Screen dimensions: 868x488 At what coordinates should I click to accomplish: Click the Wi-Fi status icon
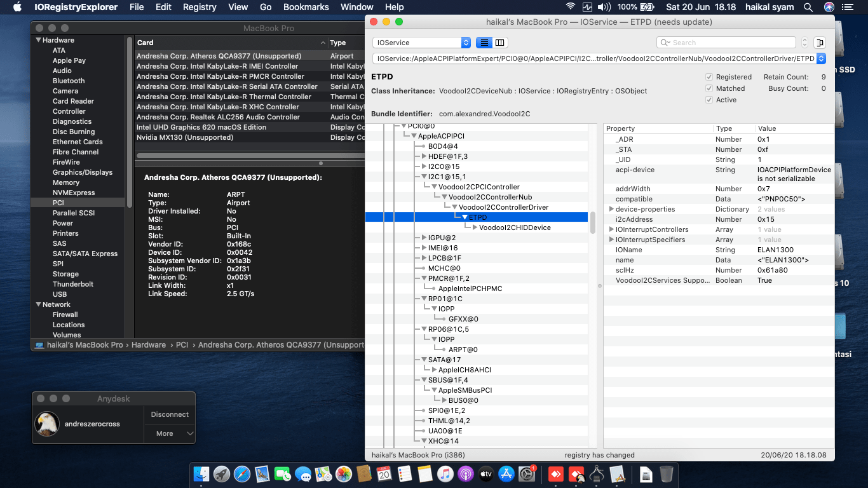[570, 7]
